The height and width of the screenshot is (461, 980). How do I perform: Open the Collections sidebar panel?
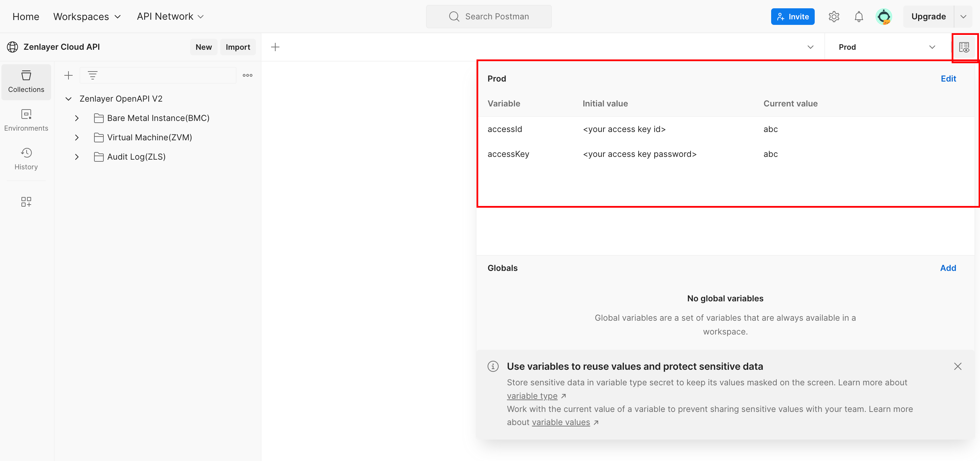pos(26,82)
